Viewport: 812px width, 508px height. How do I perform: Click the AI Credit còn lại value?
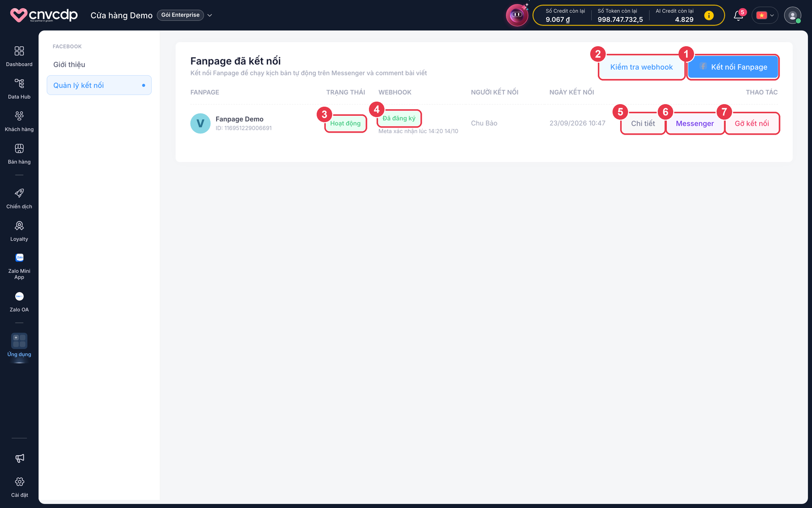coord(684,20)
